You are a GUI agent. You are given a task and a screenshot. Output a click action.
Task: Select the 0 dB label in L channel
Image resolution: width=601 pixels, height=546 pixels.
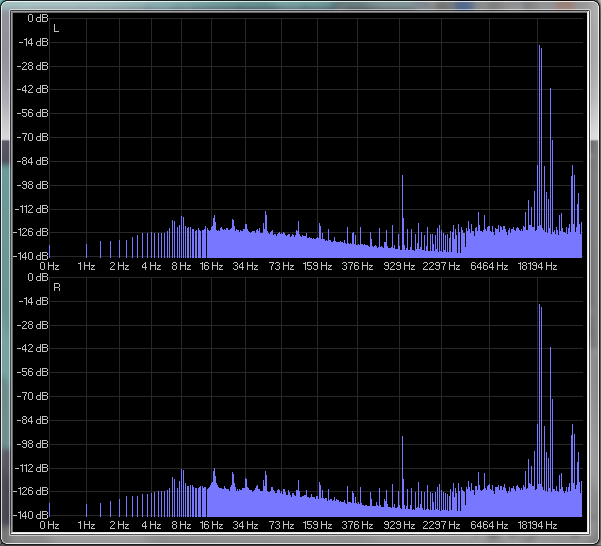tap(38, 18)
